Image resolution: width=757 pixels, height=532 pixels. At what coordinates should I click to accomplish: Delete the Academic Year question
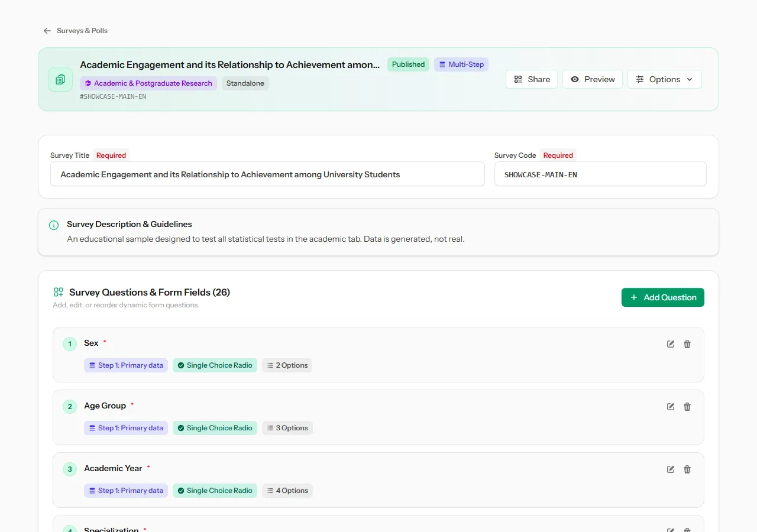coord(687,469)
